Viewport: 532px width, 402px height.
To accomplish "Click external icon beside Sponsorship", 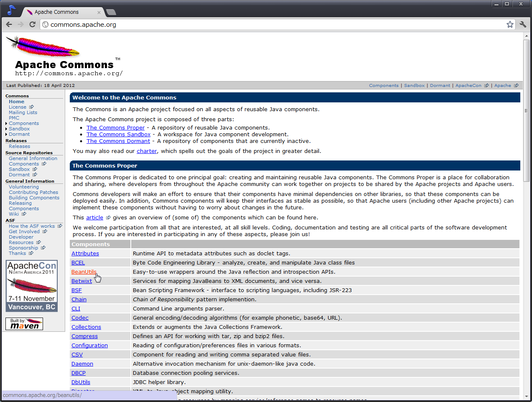I will pos(43,248).
